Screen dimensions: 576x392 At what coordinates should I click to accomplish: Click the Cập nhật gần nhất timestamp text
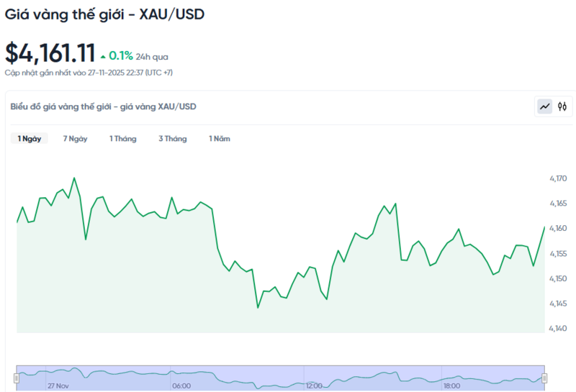(x=89, y=73)
